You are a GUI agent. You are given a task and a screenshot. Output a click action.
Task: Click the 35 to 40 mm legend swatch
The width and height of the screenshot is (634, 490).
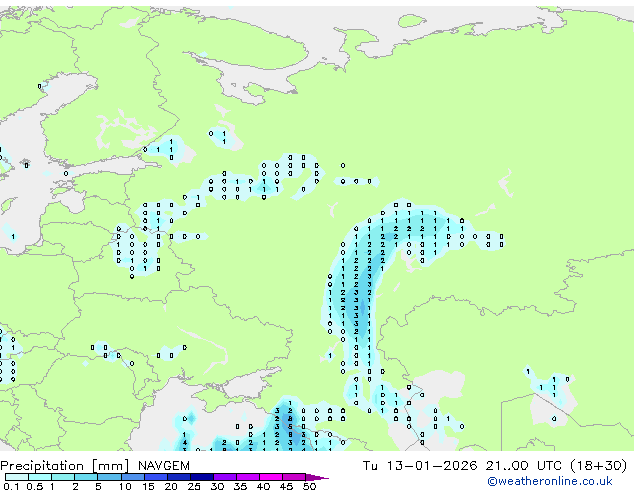pyautogui.click(x=247, y=477)
